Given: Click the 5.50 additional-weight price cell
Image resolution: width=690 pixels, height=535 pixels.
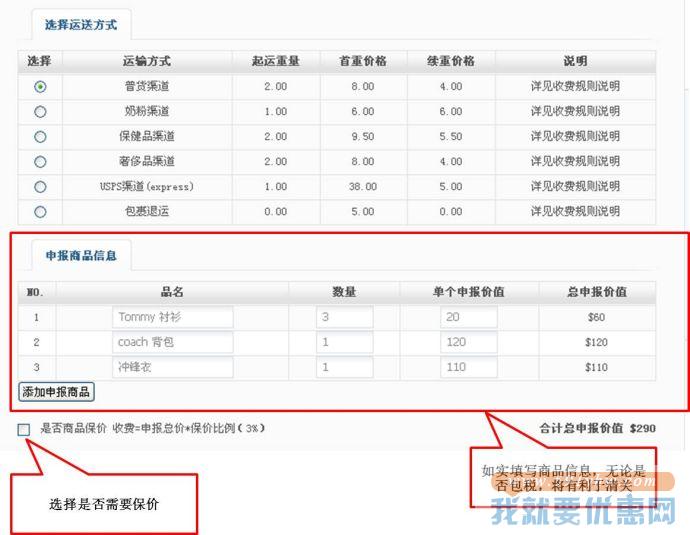Looking at the screenshot, I should tap(451, 137).
